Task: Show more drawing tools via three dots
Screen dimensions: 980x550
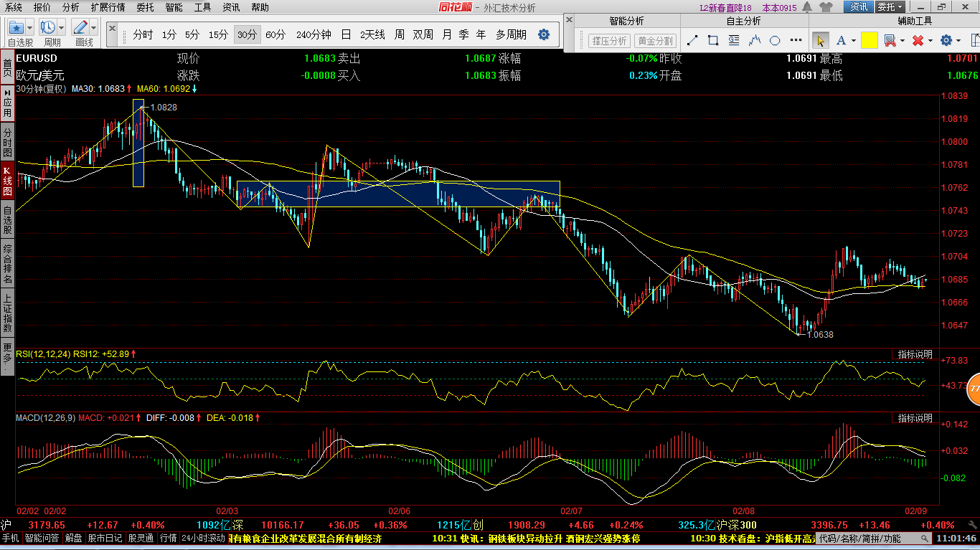Action: tap(796, 40)
